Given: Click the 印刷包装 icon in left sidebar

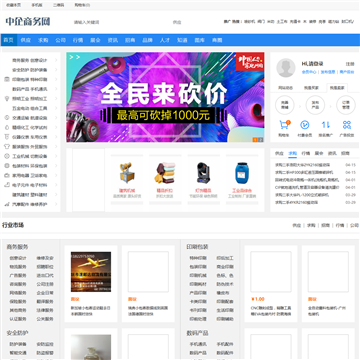Looking at the screenshot, I should coord(6,79).
